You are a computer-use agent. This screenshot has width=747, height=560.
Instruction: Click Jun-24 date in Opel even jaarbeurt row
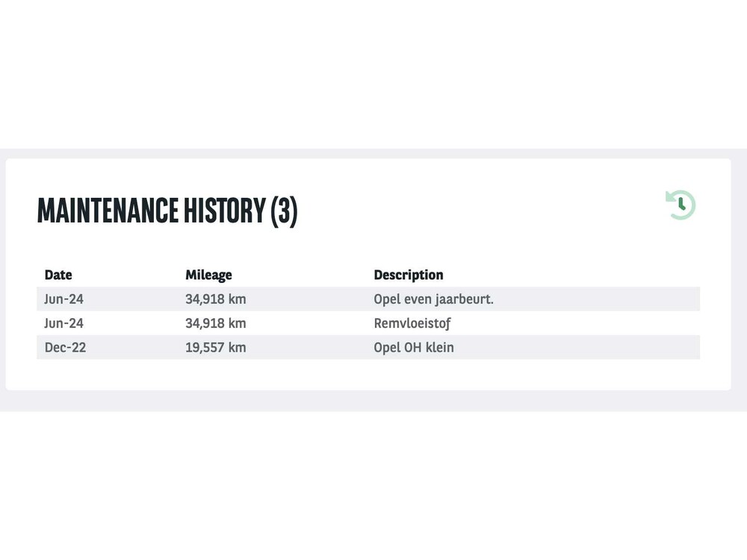pyautogui.click(x=63, y=299)
